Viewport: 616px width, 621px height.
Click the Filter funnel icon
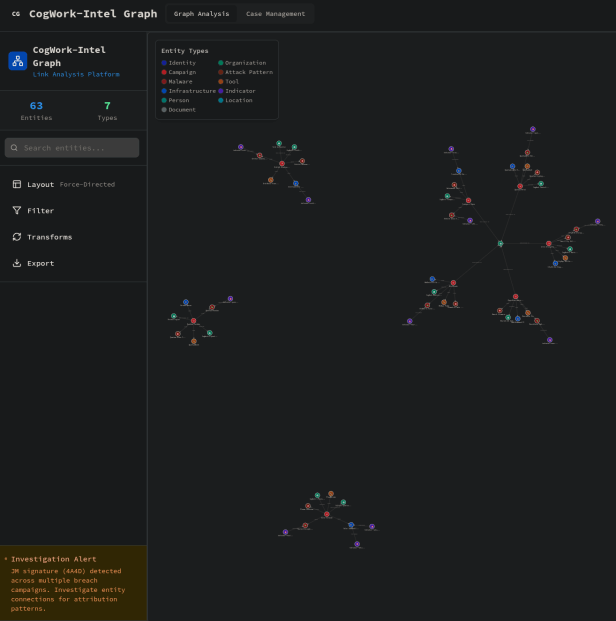pos(17,211)
